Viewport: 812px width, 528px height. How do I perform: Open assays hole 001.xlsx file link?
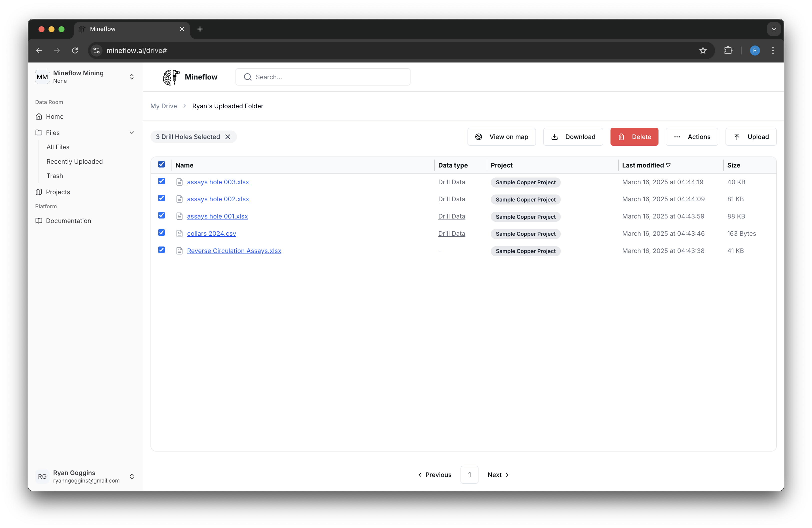pyautogui.click(x=217, y=216)
